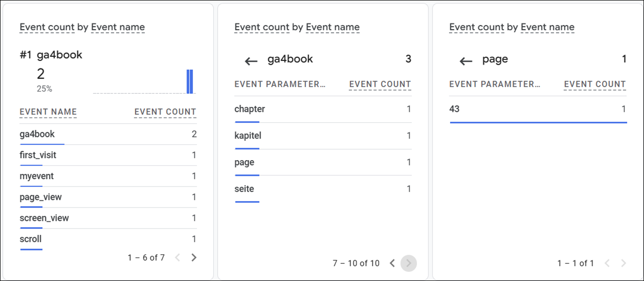Click third card title Event count by Event name
The image size is (644, 281).
[x=512, y=27]
